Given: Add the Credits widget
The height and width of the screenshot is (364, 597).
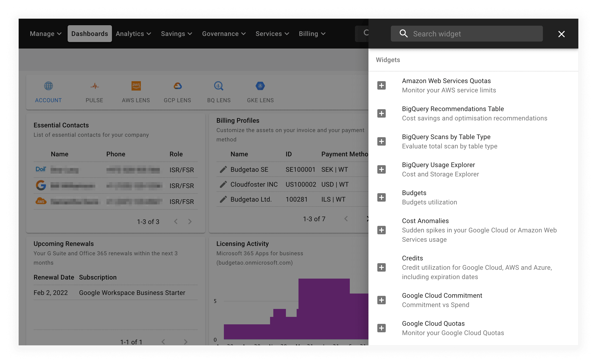Looking at the screenshot, I should [381, 267].
